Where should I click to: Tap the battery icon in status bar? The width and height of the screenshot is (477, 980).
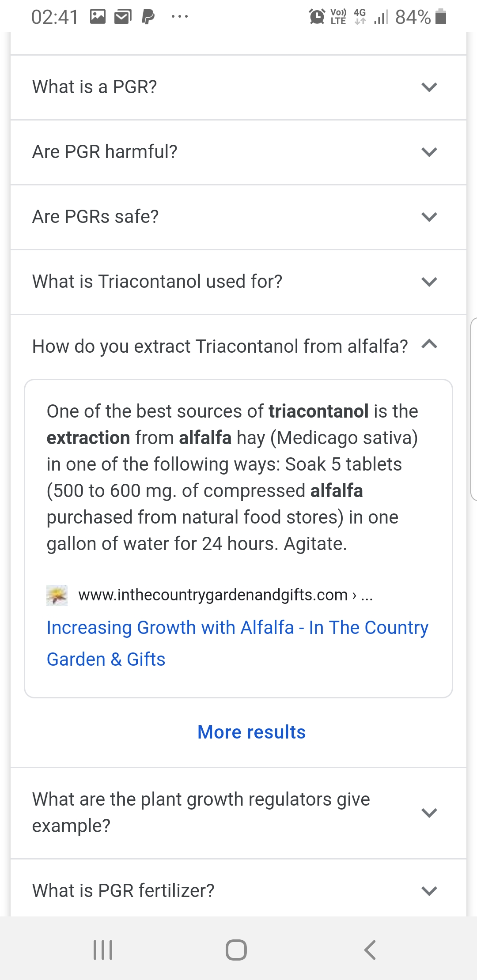coord(441,17)
